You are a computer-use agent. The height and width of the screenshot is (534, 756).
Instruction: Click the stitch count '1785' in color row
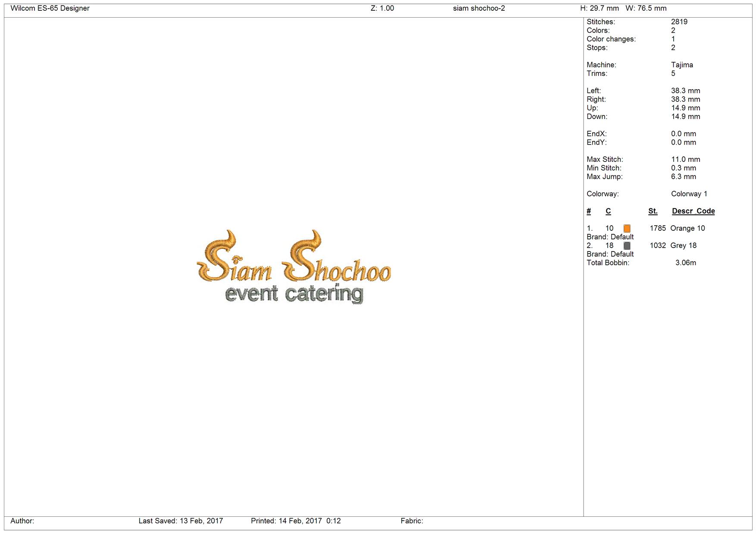[658, 228]
